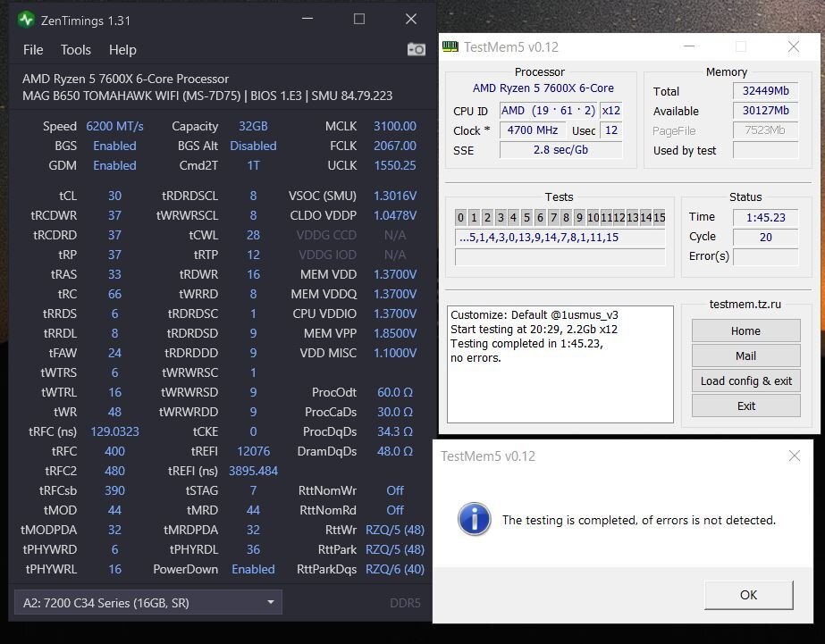Click the tRAS value 33

click(x=114, y=274)
